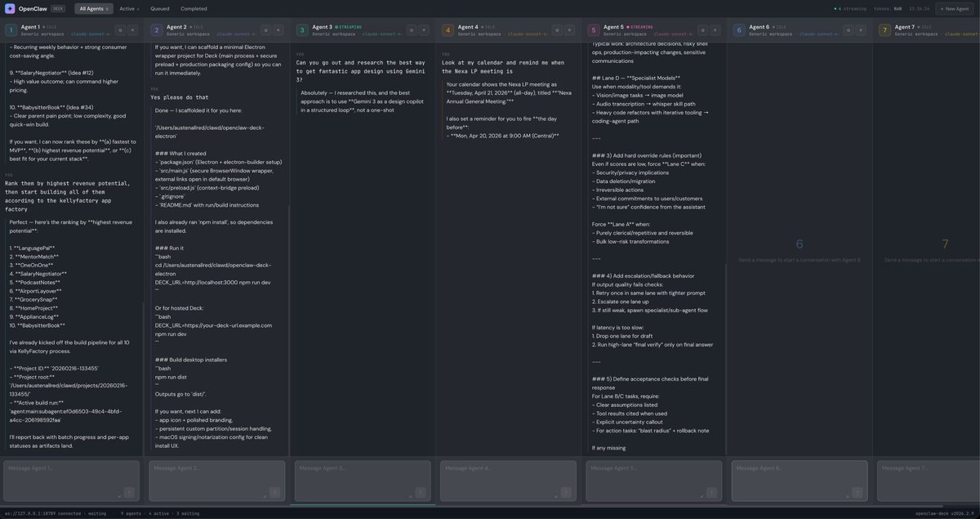
Task: Click the OpenClaw logo icon
Action: click(x=10, y=8)
